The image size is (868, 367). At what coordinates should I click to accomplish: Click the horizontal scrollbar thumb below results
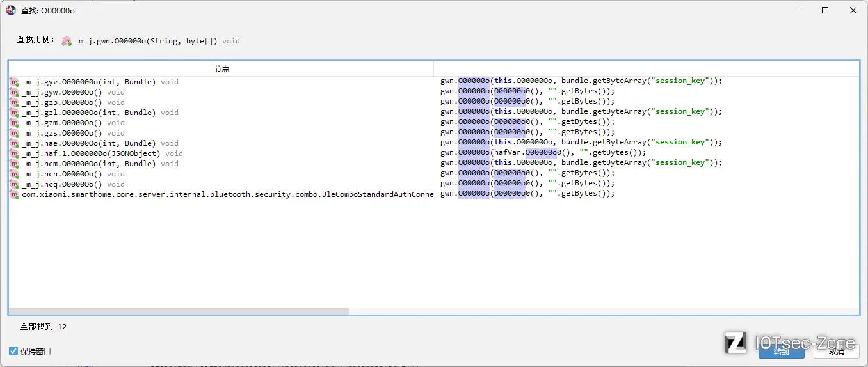[x=179, y=311]
